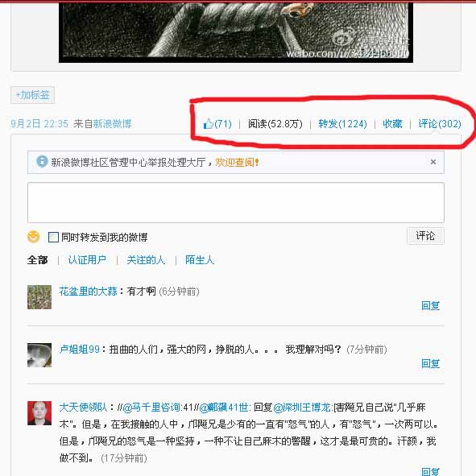Click into the comment text box
Screen dimensions: 476x476
(236, 202)
